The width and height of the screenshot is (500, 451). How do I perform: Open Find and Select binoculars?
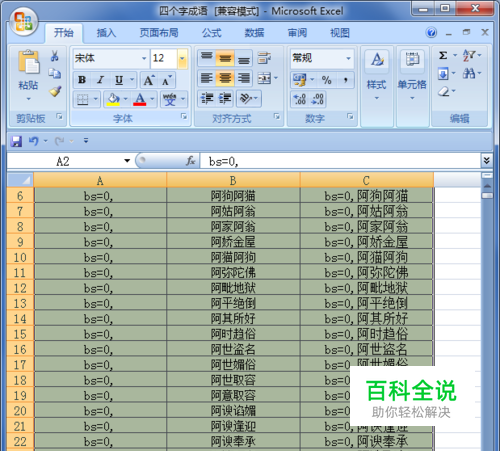[x=468, y=73]
